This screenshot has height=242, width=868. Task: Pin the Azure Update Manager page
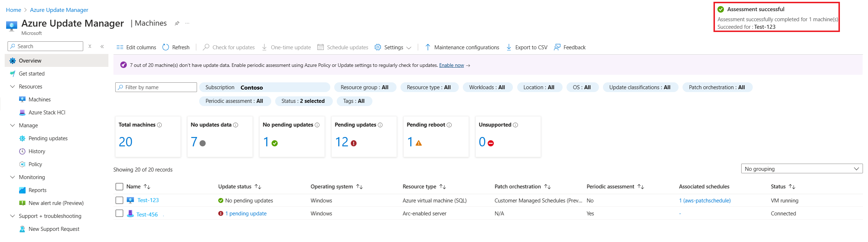[x=177, y=23]
